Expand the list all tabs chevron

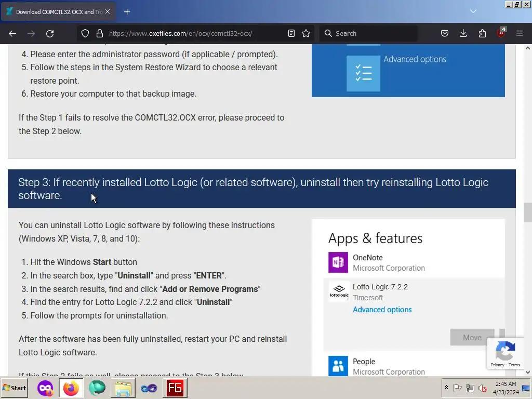coord(473,11)
